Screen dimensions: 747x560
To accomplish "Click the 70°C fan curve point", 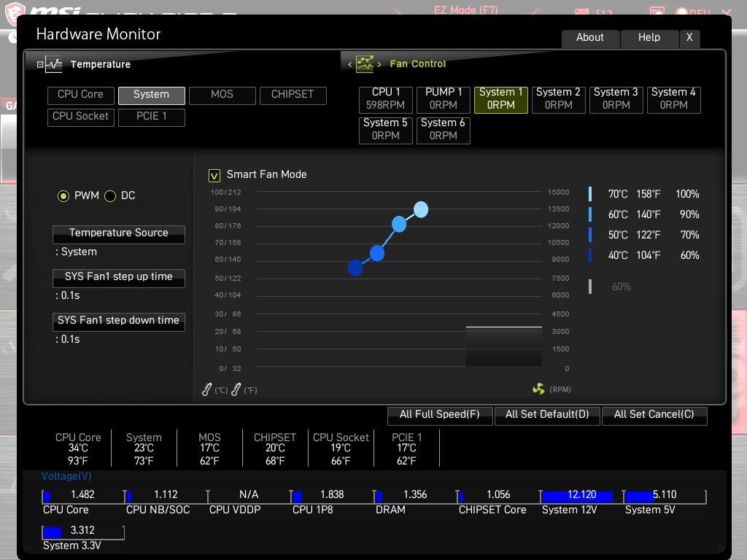I will (x=421, y=209).
